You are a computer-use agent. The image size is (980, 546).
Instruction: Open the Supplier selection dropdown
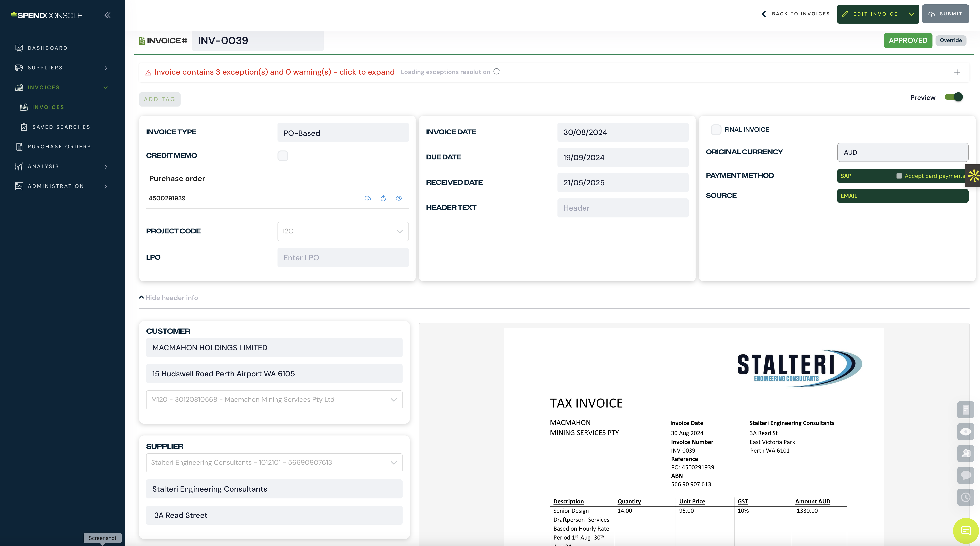click(x=274, y=463)
